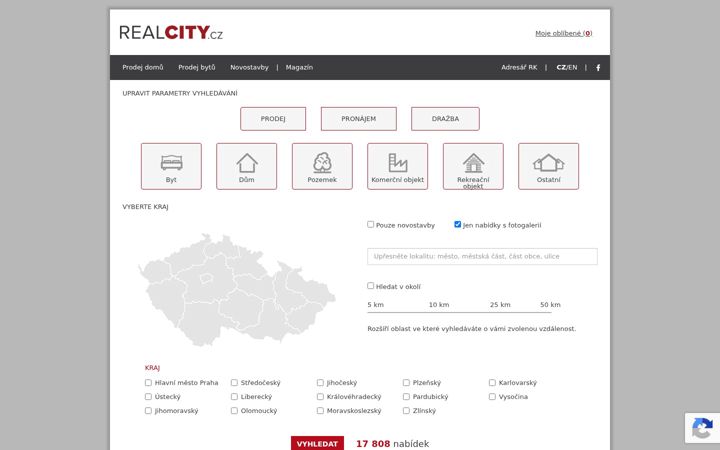This screenshot has width=720, height=450.
Task: Focus the Upřesněte lokalitu input field
Action: [482, 257]
